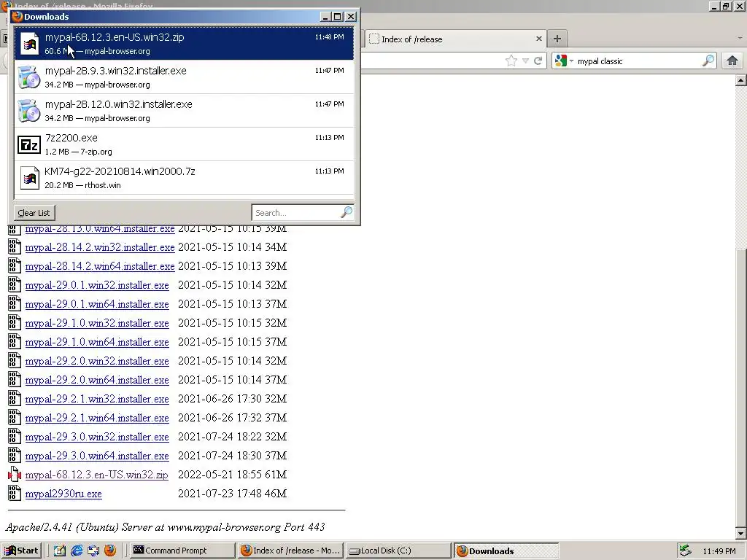
Task: Go to Firefox home page
Action: click(732, 61)
